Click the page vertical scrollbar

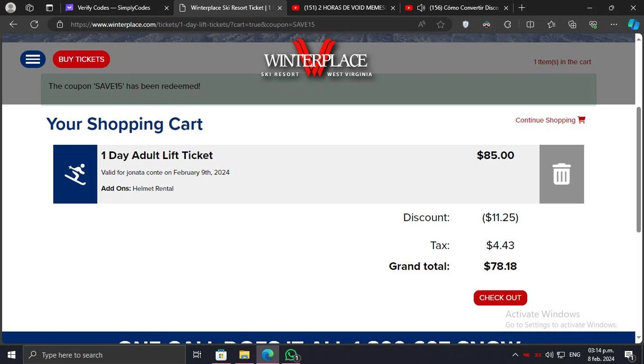(639, 170)
